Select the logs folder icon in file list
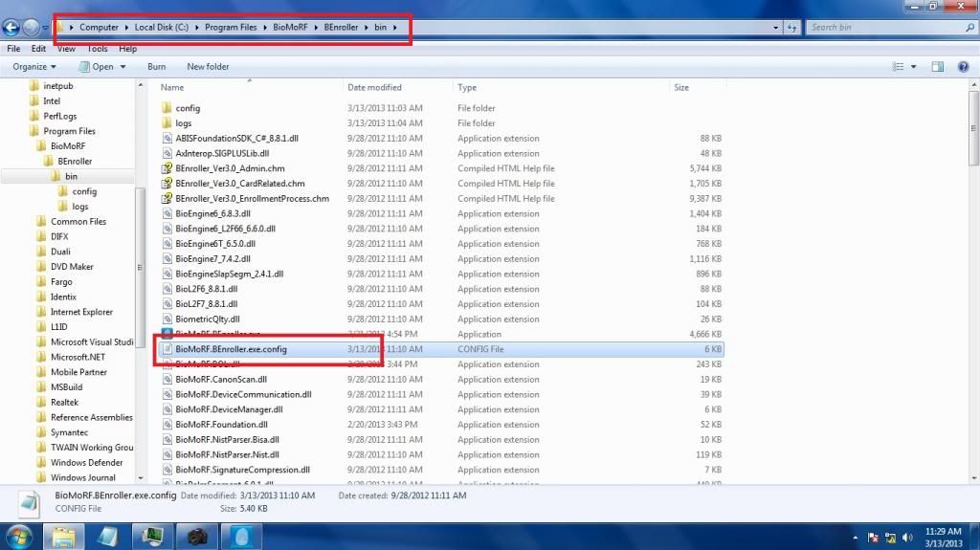The width and height of the screenshot is (980, 550). click(167, 123)
